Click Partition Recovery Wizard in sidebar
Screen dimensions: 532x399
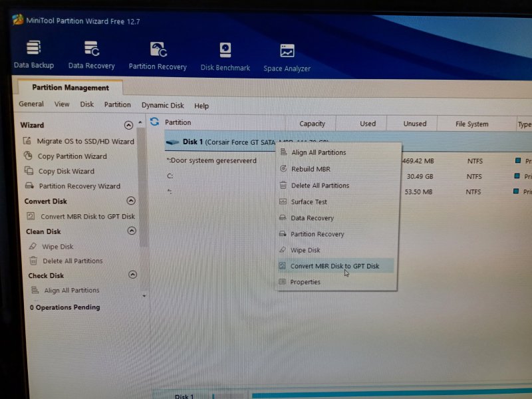point(79,186)
